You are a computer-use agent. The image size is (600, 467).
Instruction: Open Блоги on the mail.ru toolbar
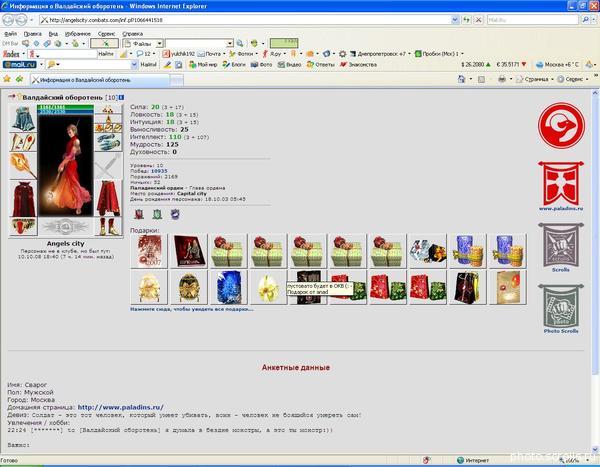pos(234,65)
